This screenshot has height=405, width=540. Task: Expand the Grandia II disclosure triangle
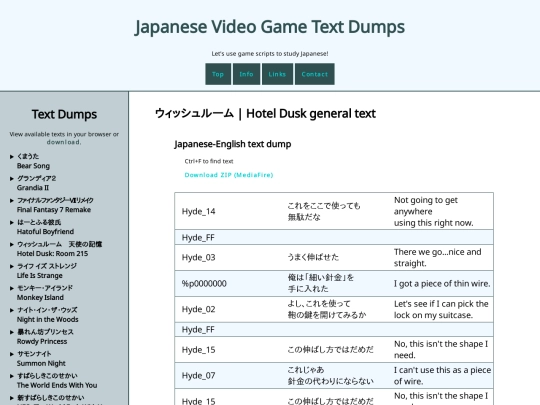12,179
